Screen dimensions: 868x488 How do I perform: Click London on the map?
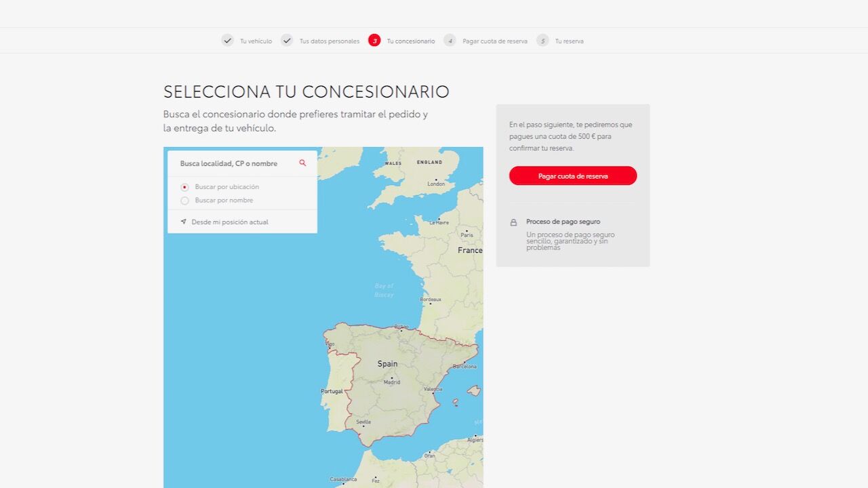(436, 184)
